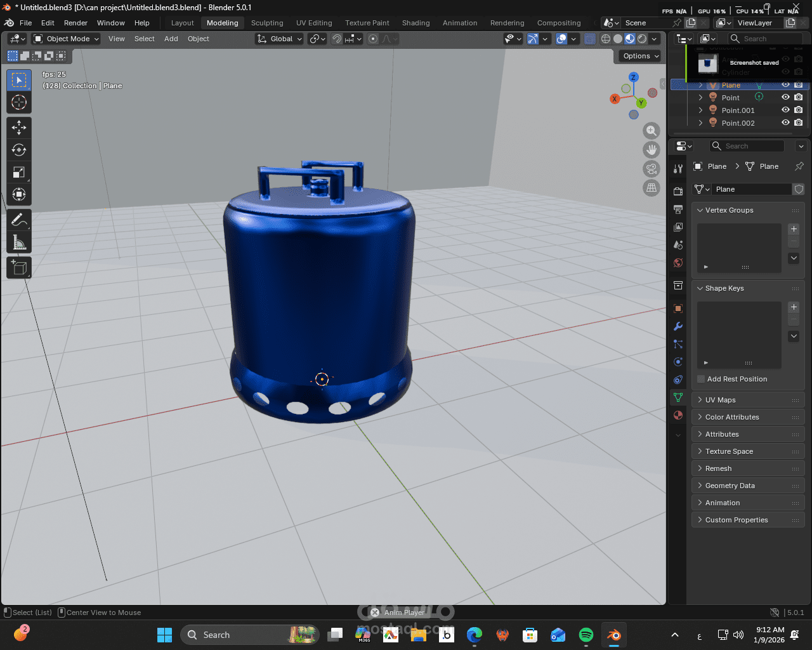Open the Render menu
Viewport: 812px width, 650px height.
pos(75,23)
